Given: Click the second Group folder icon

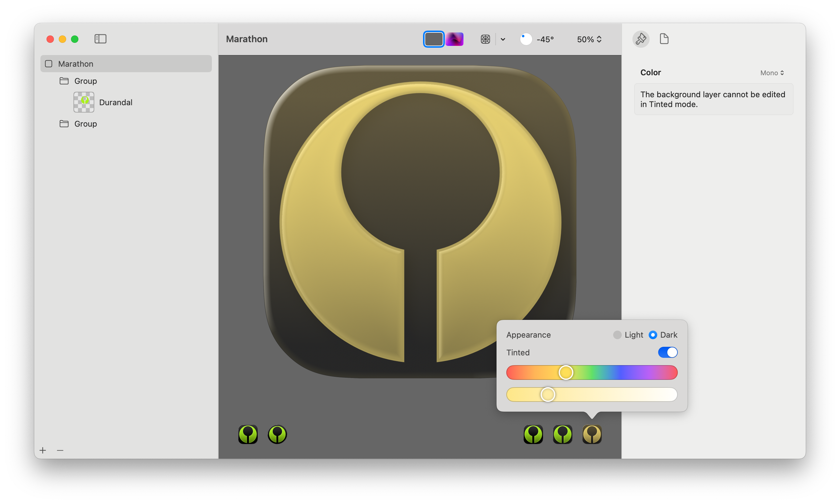Looking at the screenshot, I should point(64,124).
